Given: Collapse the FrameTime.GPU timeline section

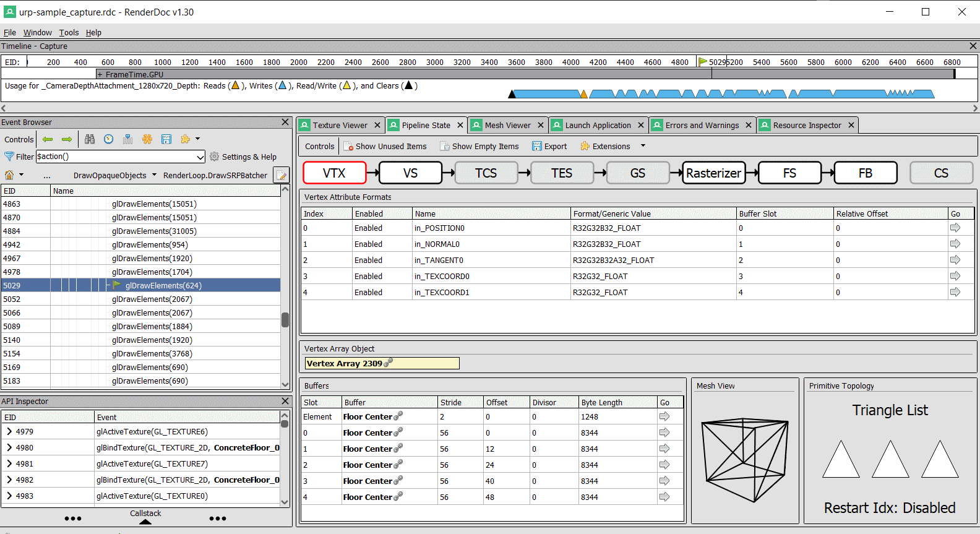Looking at the screenshot, I should [x=100, y=74].
